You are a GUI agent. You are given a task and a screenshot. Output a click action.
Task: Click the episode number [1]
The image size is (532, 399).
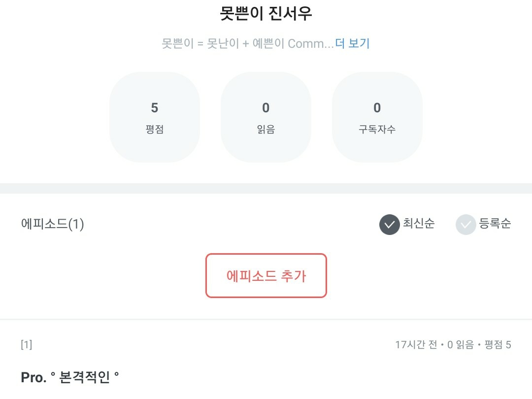(x=27, y=345)
